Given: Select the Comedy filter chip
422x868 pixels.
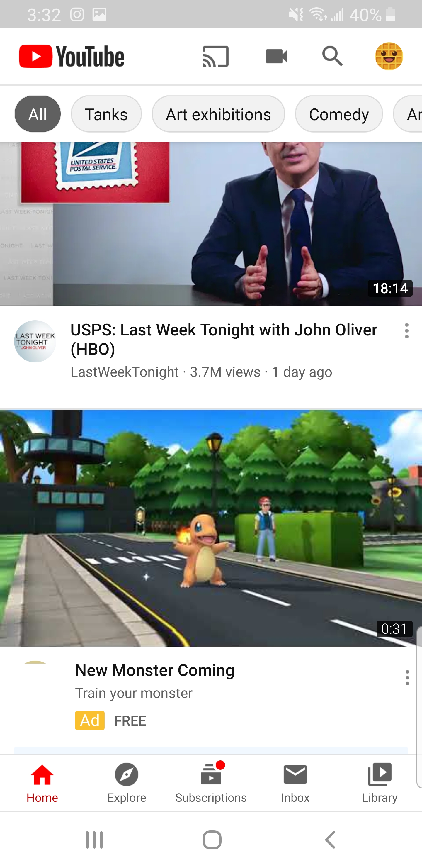Looking at the screenshot, I should (339, 114).
